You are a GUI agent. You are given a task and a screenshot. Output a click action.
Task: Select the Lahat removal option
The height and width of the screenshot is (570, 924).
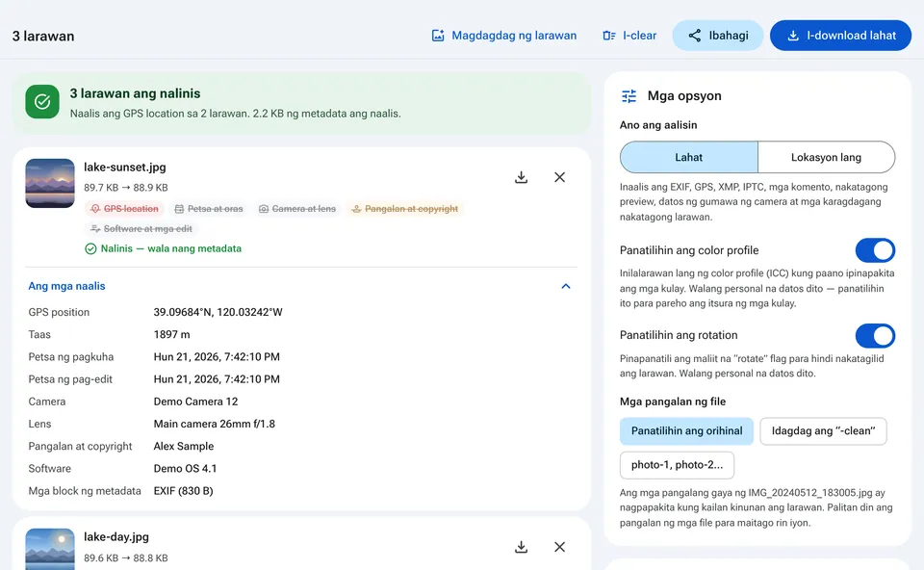[689, 157]
